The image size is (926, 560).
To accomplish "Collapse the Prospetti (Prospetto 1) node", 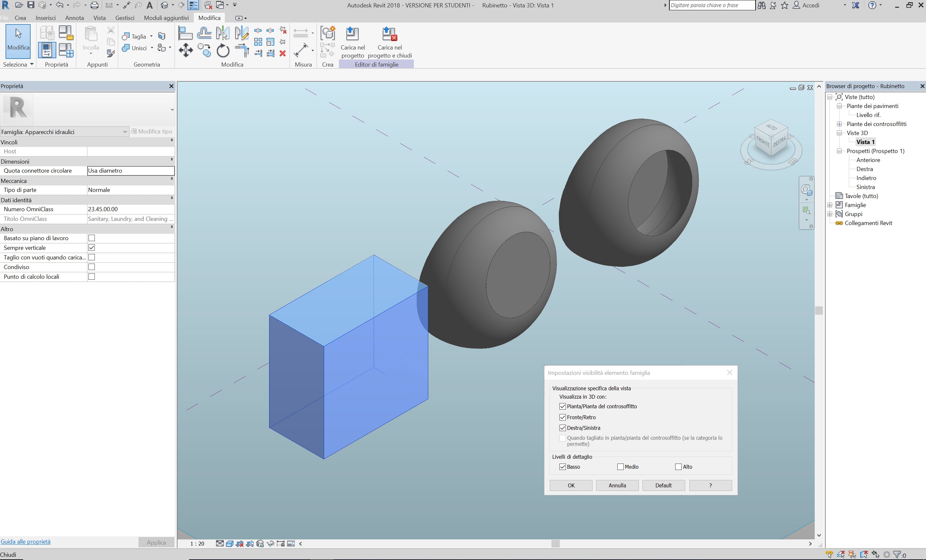I will click(839, 151).
